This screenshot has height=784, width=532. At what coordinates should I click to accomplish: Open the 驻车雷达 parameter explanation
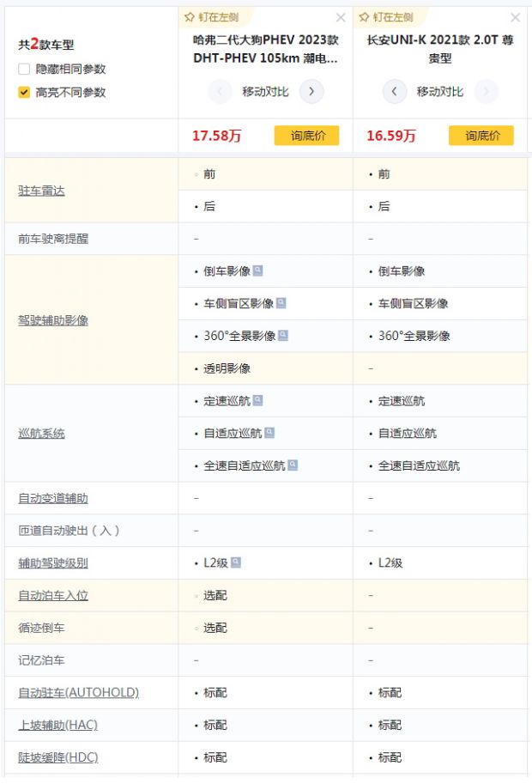pos(41,191)
